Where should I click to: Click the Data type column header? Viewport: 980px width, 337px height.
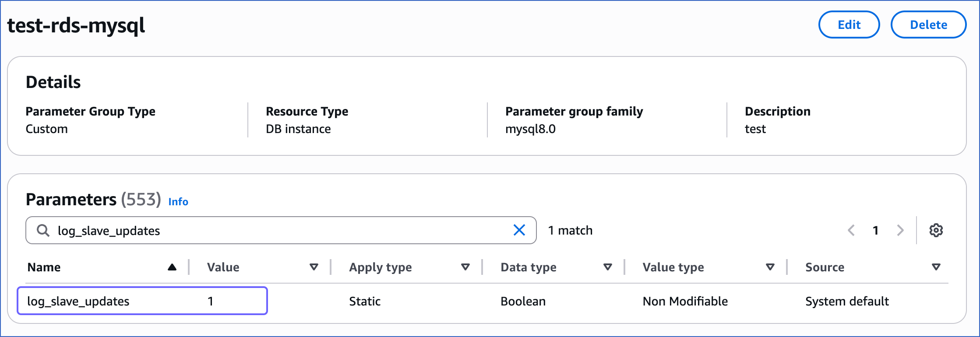tap(528, 267)
